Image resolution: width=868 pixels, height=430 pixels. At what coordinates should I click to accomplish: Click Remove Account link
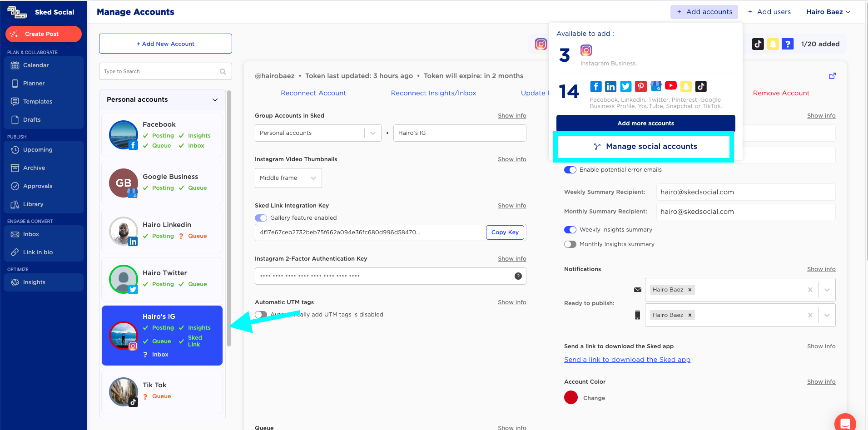781,93
